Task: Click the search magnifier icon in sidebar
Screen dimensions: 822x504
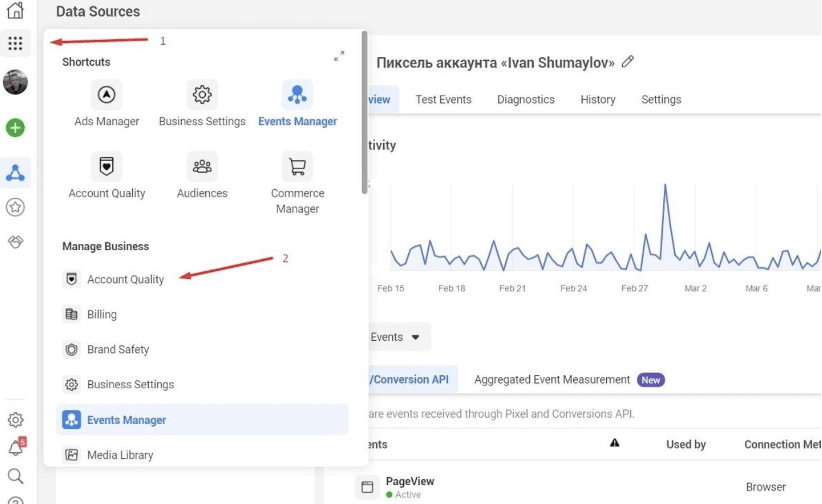Action: coord(15,476)
